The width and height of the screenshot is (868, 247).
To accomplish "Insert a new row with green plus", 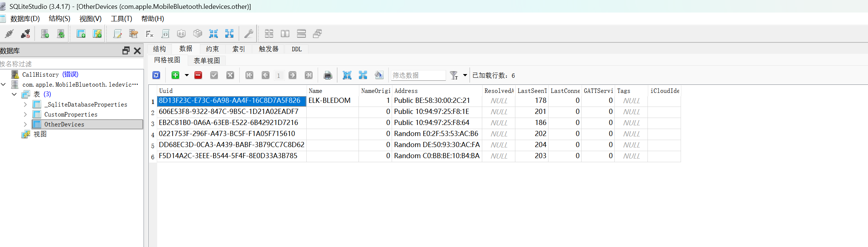I will tap(176, 75).
